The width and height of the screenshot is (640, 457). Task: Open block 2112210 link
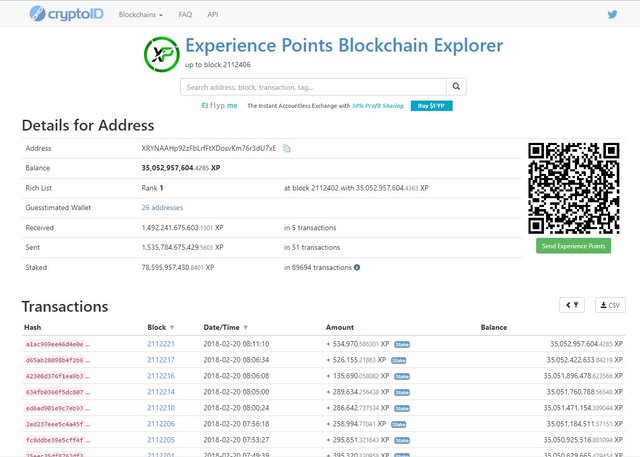click(x=161, y=408)
